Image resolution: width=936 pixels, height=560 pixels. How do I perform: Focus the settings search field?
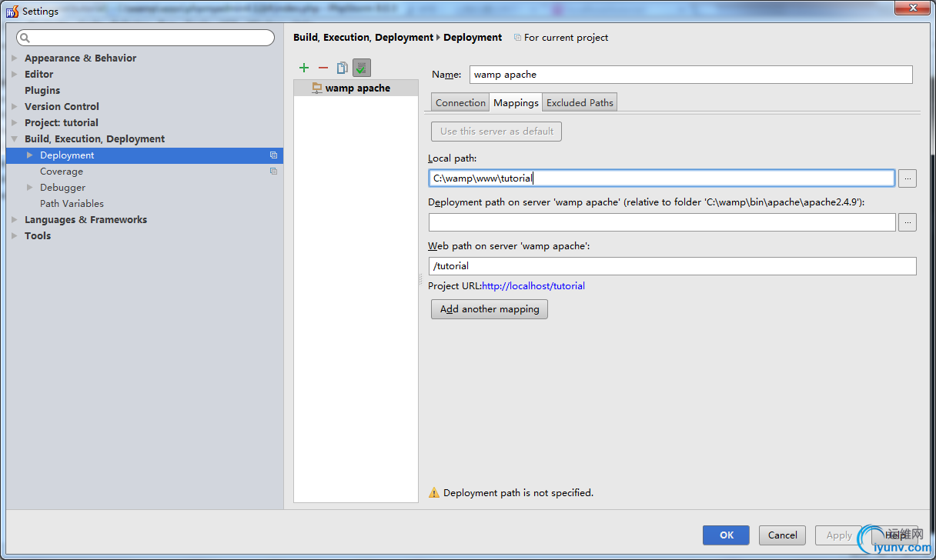point(145,38)
